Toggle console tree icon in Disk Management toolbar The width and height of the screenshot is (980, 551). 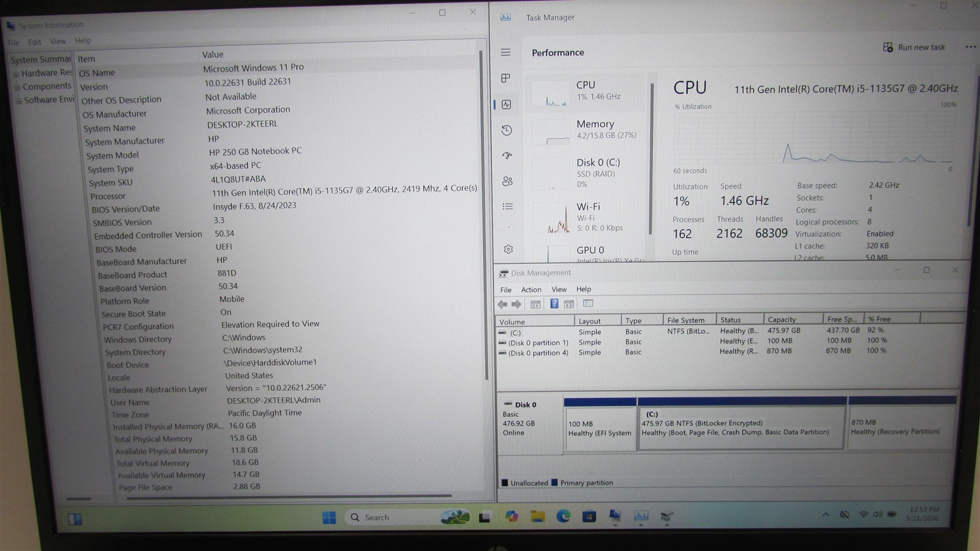535,304
